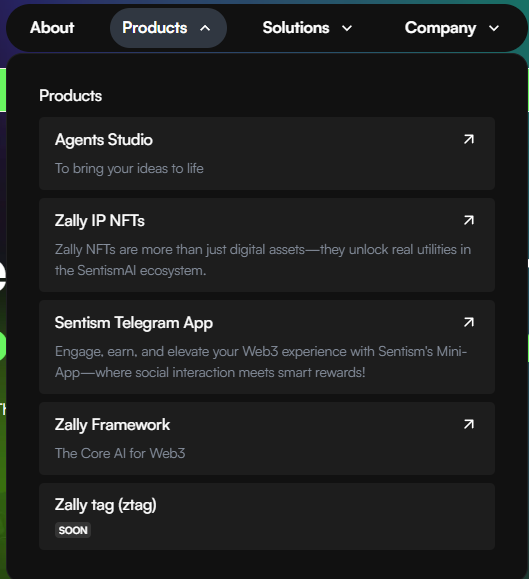Viewport: 529px width, 579px height.
Task: Open the Zally Framework title
Action: pyautogui.click(x=112, y=425)
